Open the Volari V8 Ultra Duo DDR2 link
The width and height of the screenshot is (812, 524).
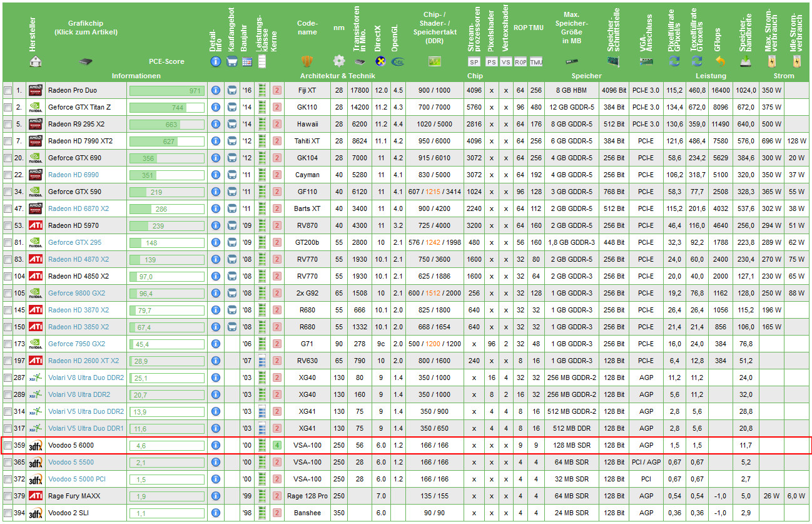pos(86,378)
